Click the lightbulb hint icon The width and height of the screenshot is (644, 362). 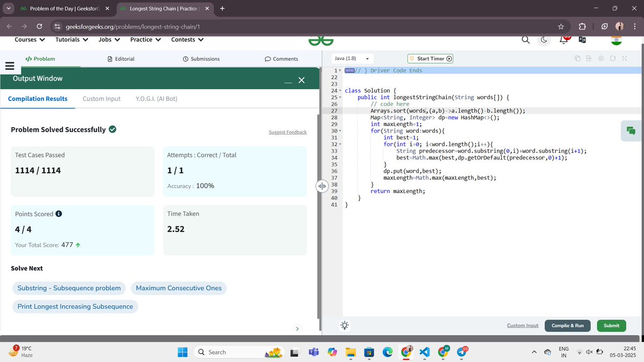(344, 325)
